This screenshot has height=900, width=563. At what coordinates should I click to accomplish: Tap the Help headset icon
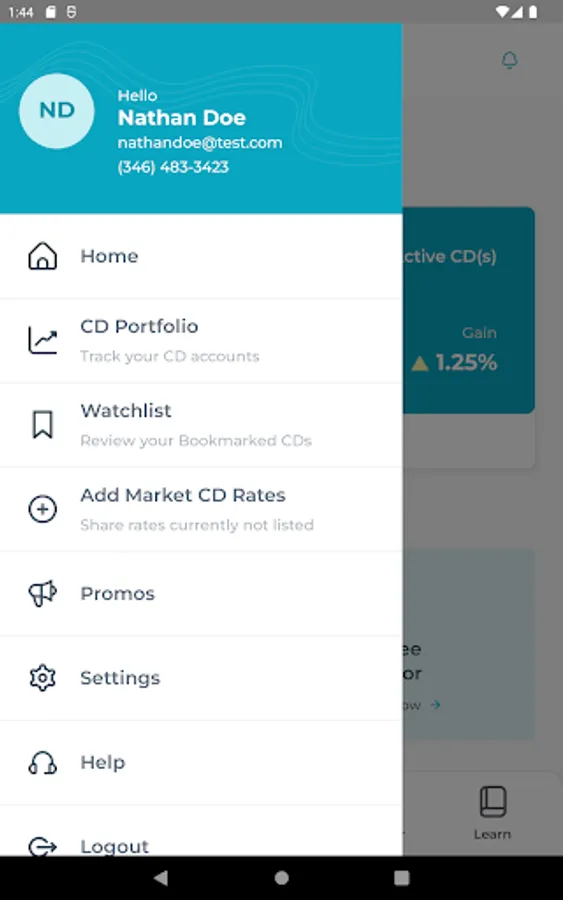pos(42,763)
